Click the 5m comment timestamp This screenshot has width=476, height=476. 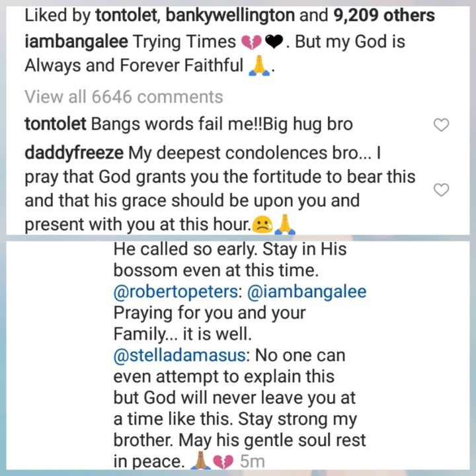click(x=251, y=462)
